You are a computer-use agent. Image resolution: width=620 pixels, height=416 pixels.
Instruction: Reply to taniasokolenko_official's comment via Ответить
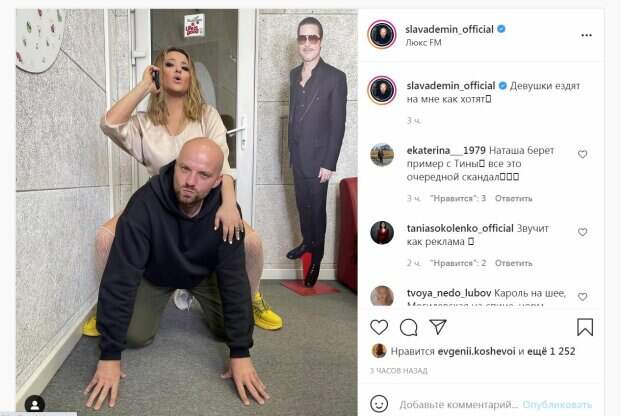pos(513,263)
